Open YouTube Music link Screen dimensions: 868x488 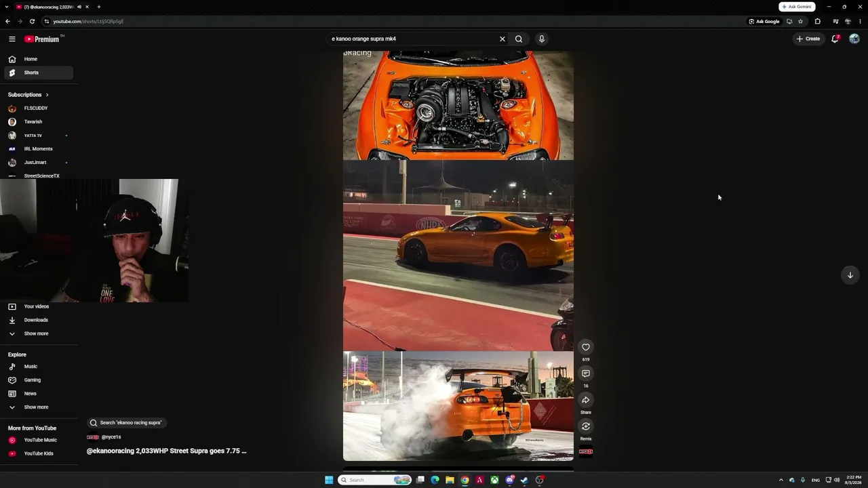(x=39, y=440)
